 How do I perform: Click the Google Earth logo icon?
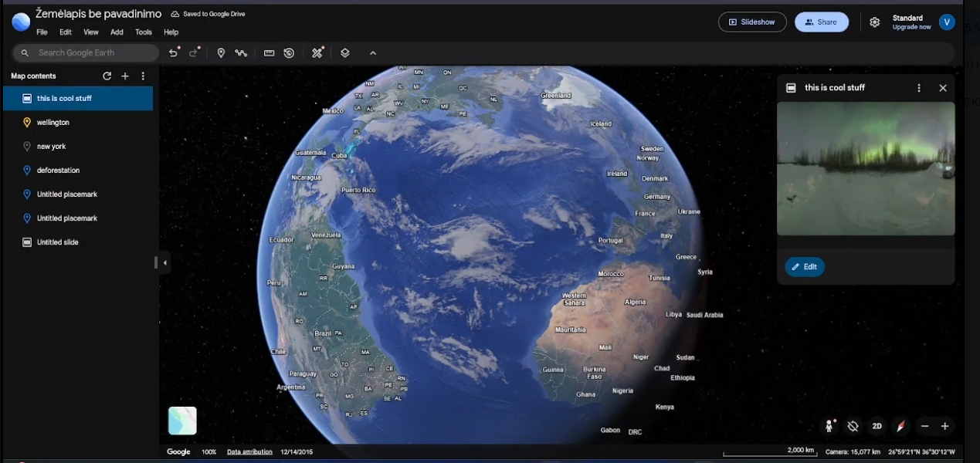[21, 22]
